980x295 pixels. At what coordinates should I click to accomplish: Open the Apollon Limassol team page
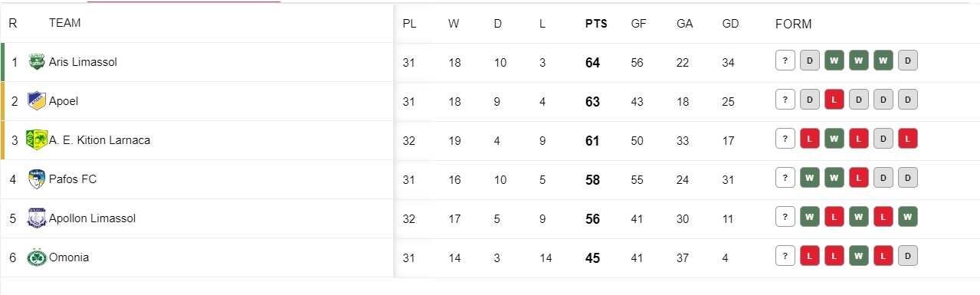click(92, 218)
